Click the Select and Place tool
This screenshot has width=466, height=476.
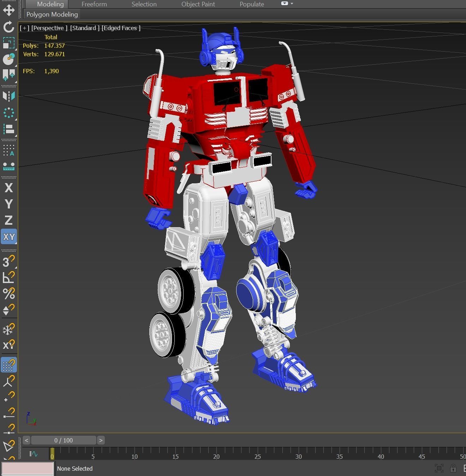[x=8, y=59]
